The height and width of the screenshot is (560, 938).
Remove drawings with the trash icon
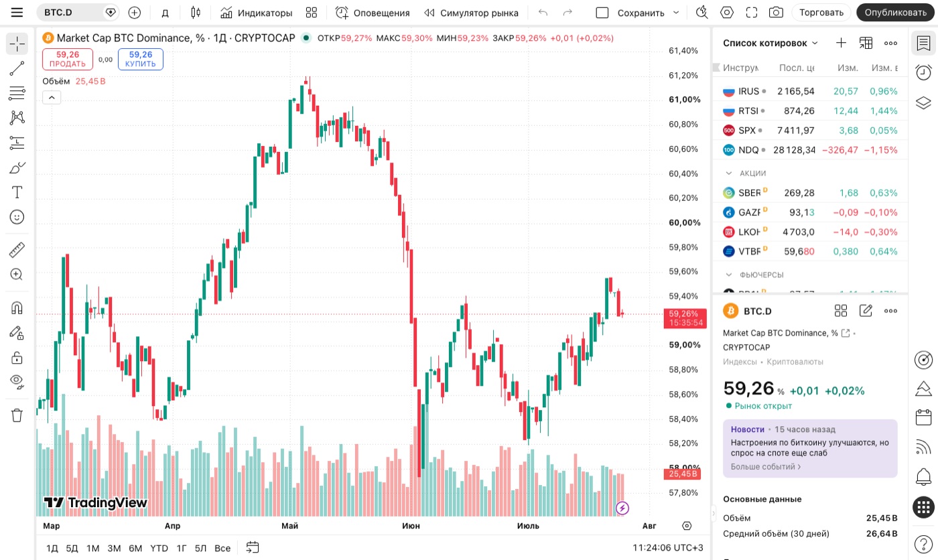pyautogui.click(x=17, y=415)
